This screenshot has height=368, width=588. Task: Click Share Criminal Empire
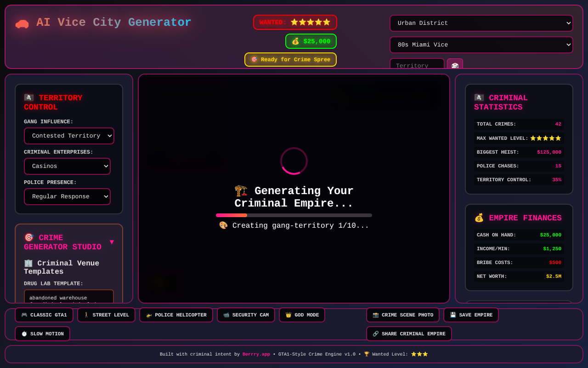(409, 334)
